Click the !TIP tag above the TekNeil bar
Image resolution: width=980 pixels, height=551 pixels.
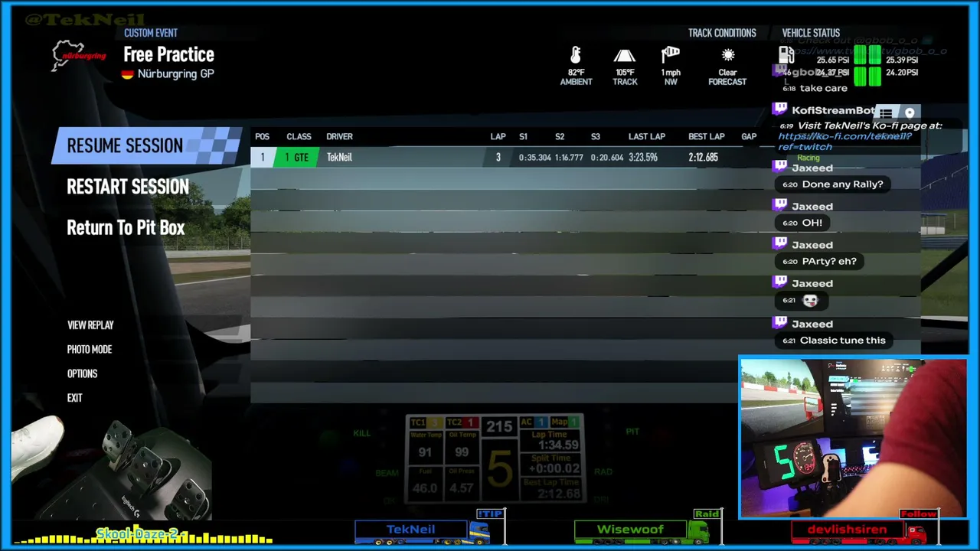point(490,514)
